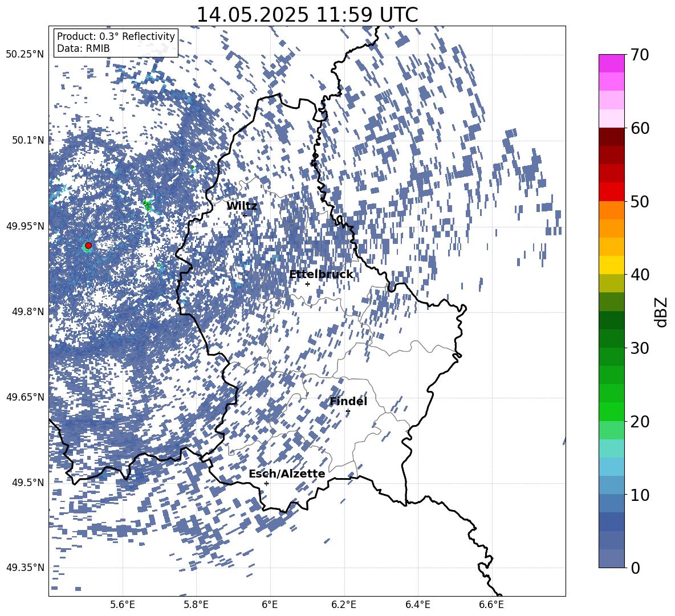This screenshot has height=616, width=675.
Task: Click the 0 colorbar tick label
Action: pos(636,568)
